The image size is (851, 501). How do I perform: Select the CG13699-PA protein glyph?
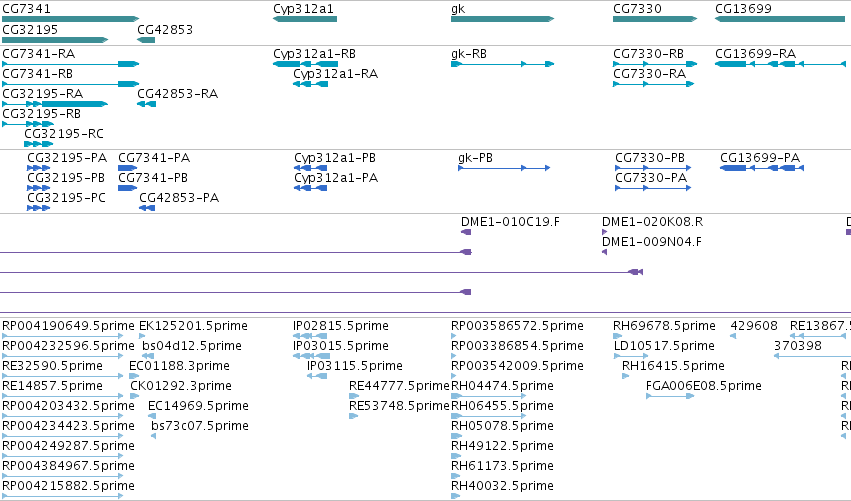click(762, 168)
